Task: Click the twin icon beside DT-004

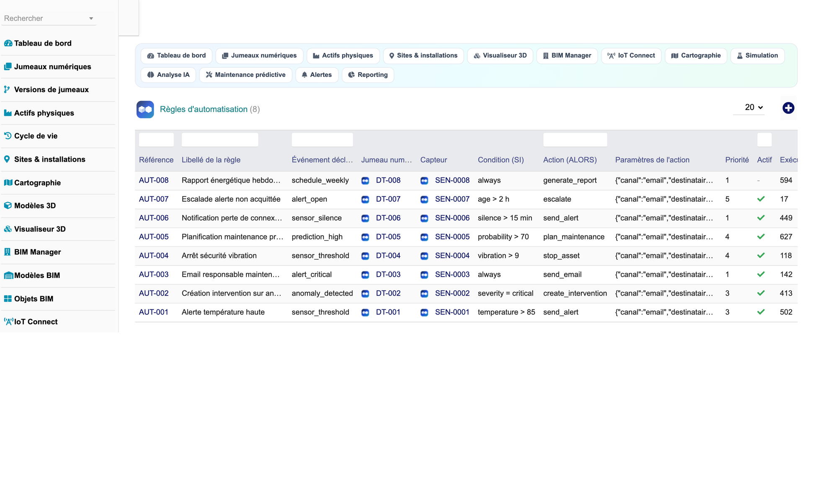Action: pos(365,256)
